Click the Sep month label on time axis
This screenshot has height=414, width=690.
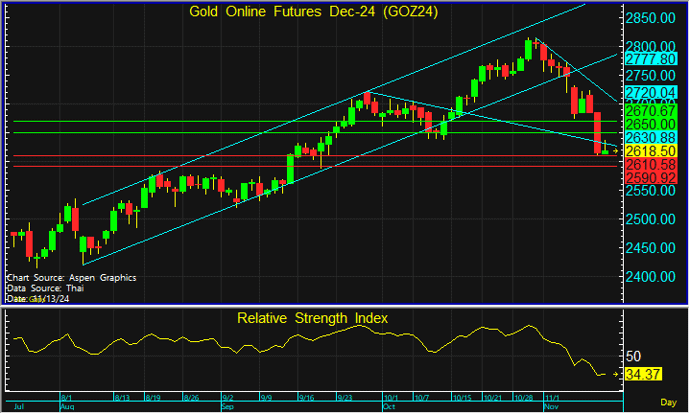click(226, 407)
